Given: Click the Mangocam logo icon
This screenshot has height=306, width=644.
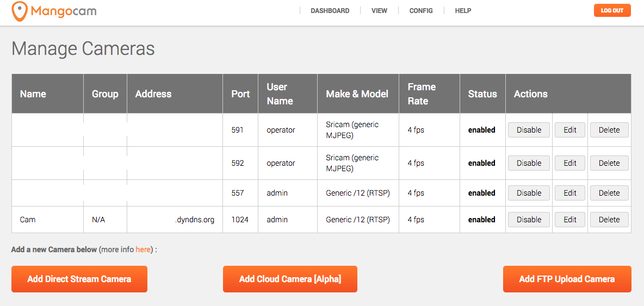Looking at the screenshot, I should point(19,11).
